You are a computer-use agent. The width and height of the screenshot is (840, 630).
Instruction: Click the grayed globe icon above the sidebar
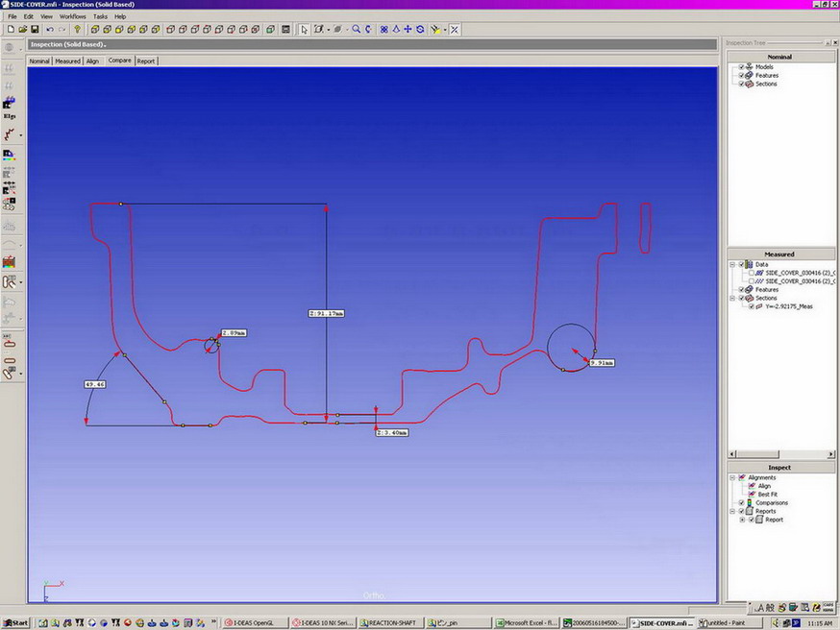9,48
